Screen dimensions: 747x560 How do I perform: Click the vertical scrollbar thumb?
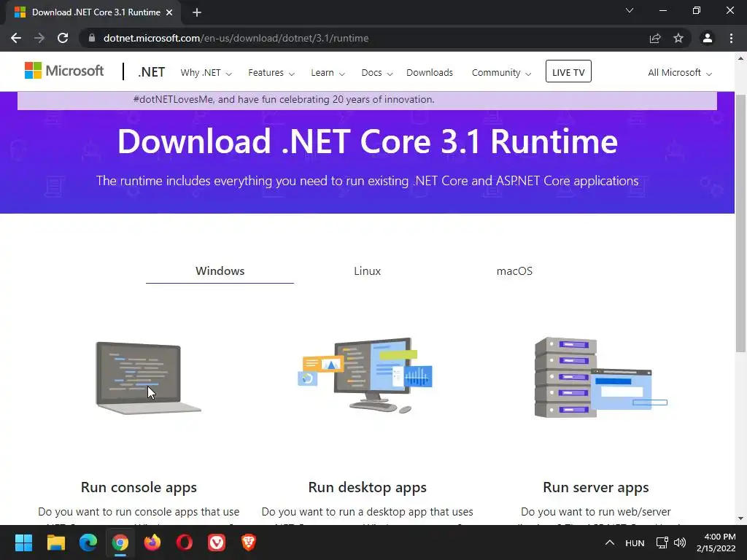[x=740, y=223]
